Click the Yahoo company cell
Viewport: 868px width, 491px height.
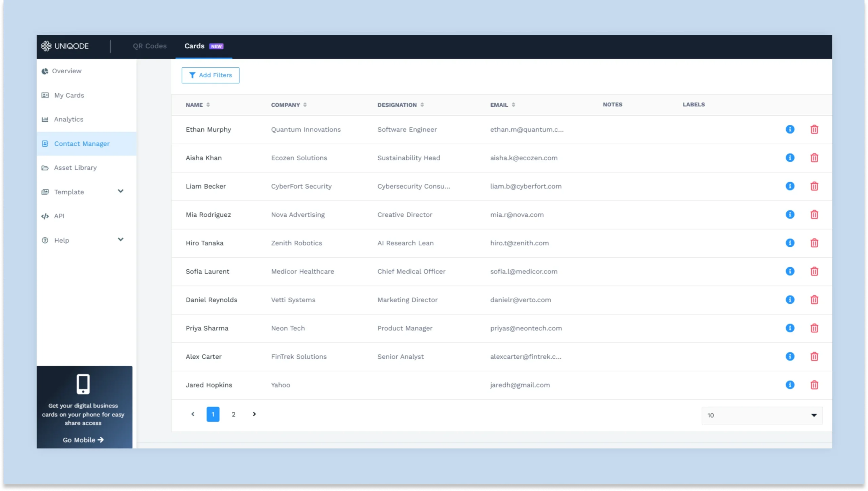[x=280, y=385]
